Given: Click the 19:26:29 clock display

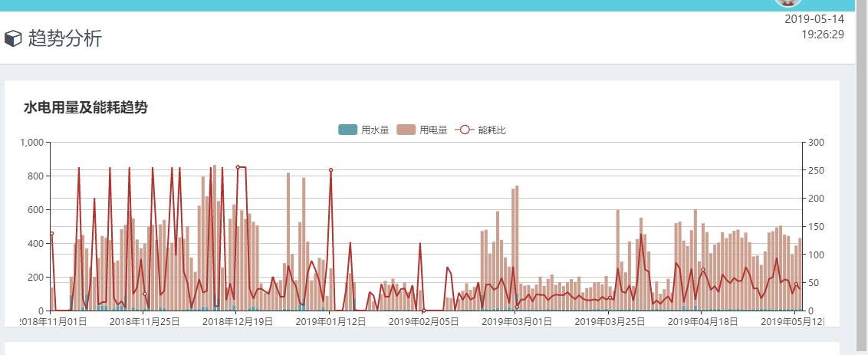Looking at the screenshot, I should point(823,35).
